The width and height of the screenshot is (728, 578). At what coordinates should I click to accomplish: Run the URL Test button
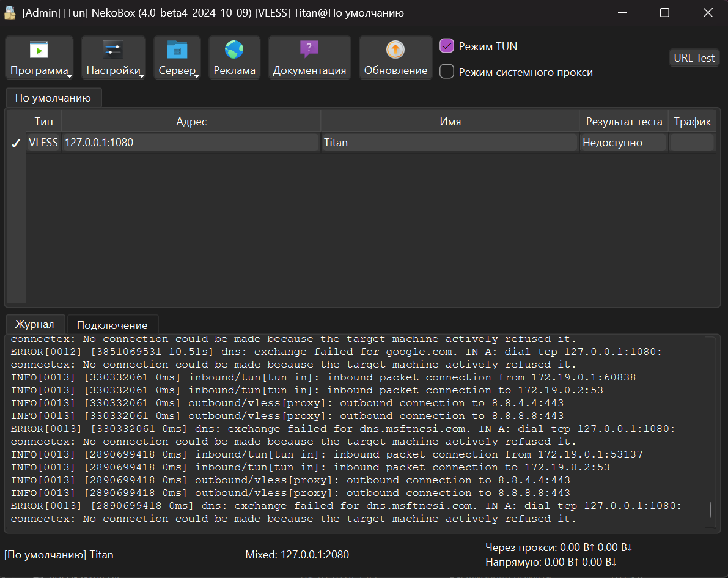click(x=694, y=58)
